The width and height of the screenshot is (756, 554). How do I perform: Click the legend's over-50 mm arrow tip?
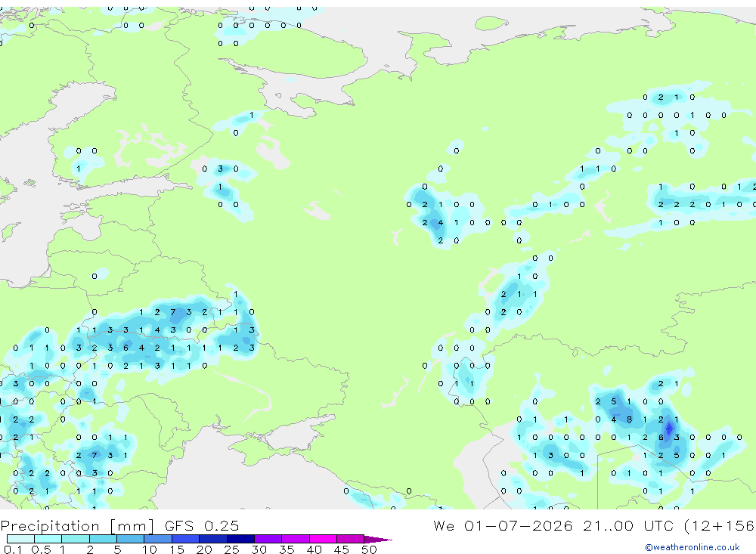pyautogui.click(x=379, y=540)
